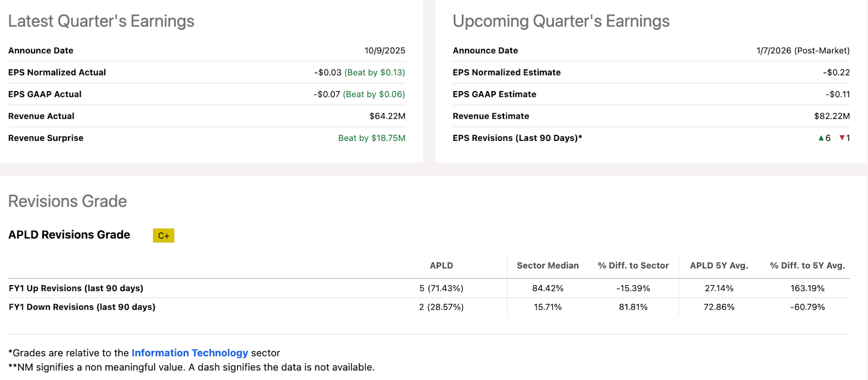868x380 pixels.
Task: Select the APLD 5Y Avg. column header
Action: pyautogui.click(x=719, y=266)
